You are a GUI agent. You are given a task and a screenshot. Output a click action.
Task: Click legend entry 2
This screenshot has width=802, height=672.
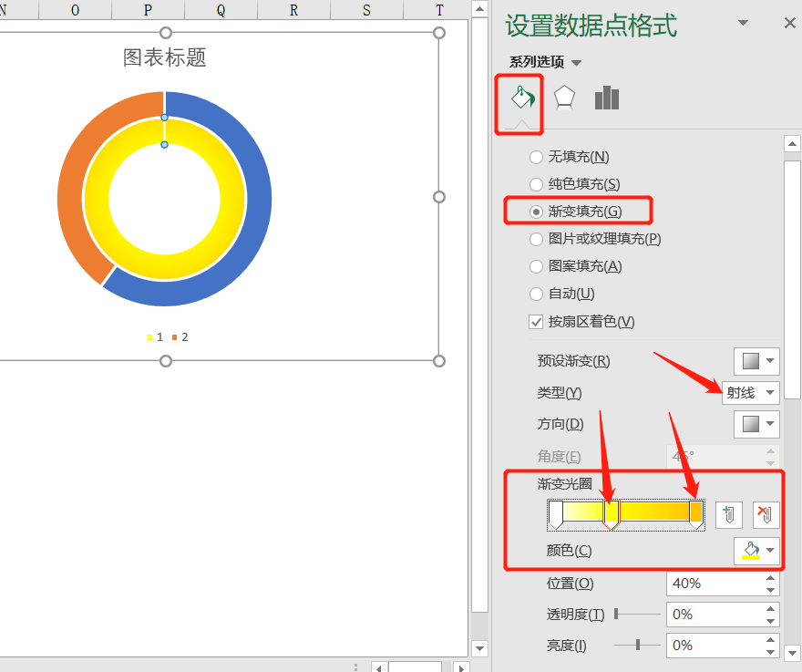point(180,336)
